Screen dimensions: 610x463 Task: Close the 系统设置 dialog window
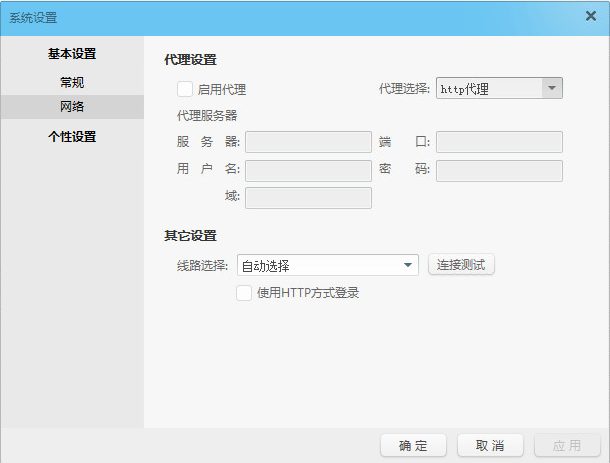(591, 17)
